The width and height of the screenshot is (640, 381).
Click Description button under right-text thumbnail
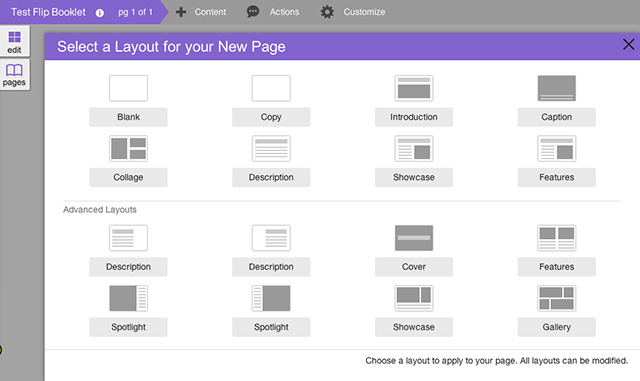271,267
